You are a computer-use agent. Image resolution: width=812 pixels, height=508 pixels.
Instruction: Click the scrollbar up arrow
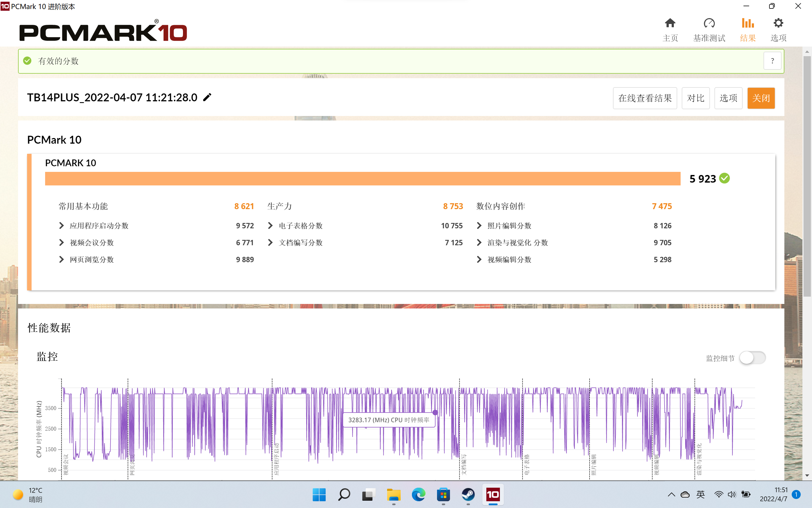[807, 51]
